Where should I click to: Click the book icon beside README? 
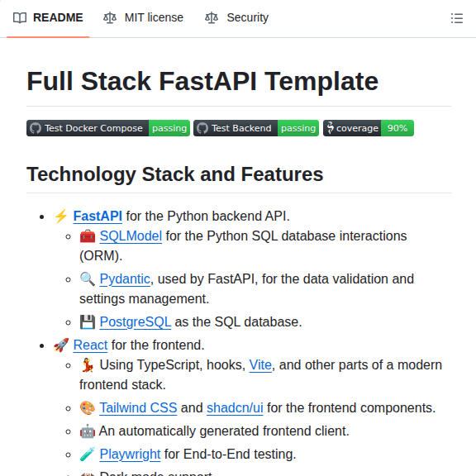pos(20,18)
